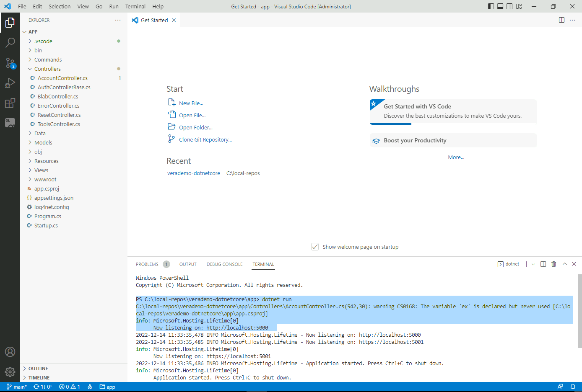Toggle the panel visibility layout control

[500, 6]
